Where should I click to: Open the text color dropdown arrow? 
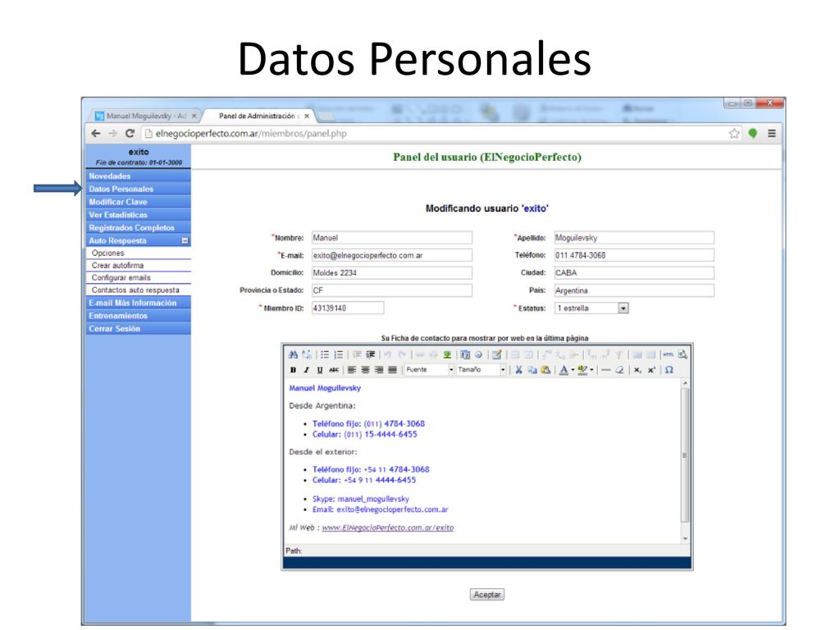(573, 370)
